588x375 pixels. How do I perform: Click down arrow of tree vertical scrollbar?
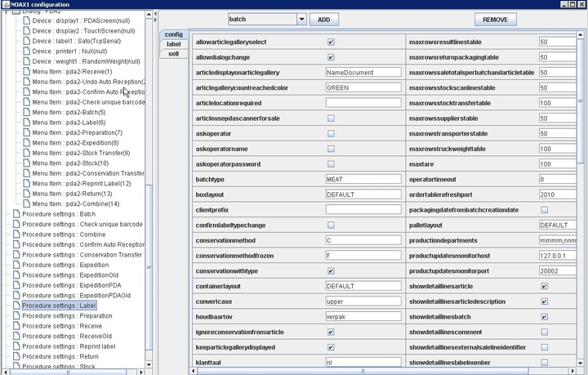pos(149,364)
